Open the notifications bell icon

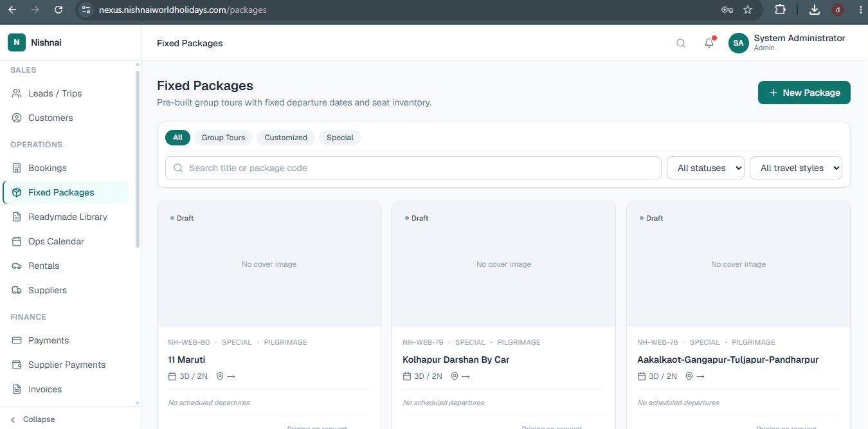[709, 43]
